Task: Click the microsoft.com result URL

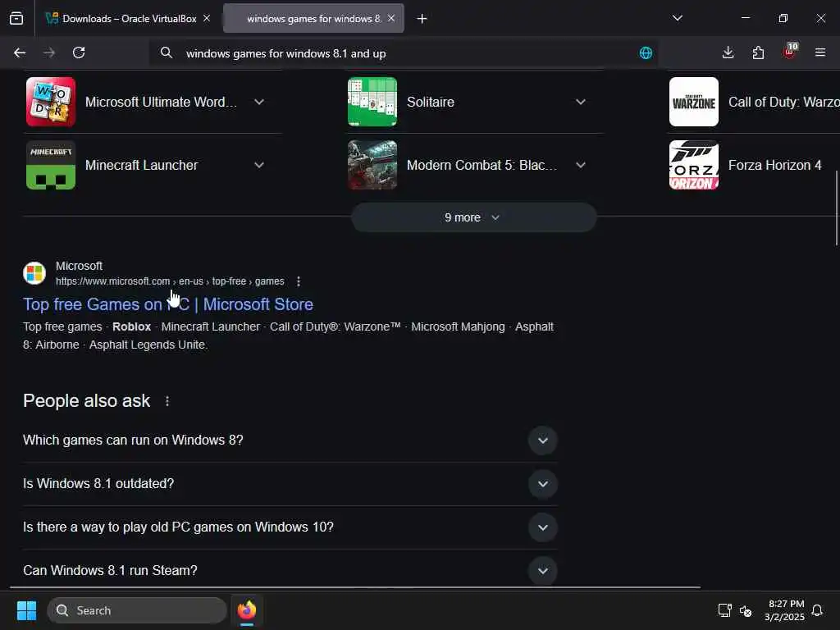Action: pyautogui.click(x=170, y=281)
